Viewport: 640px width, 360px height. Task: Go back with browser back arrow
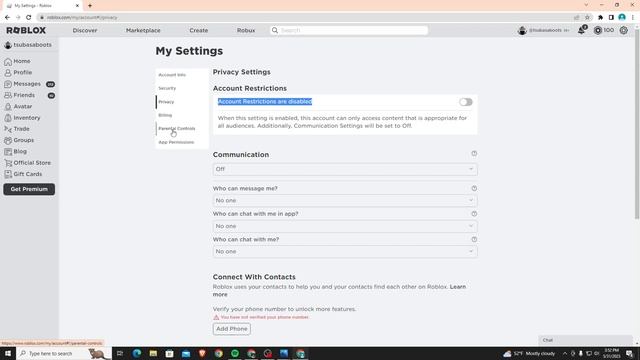click(7, 18)
